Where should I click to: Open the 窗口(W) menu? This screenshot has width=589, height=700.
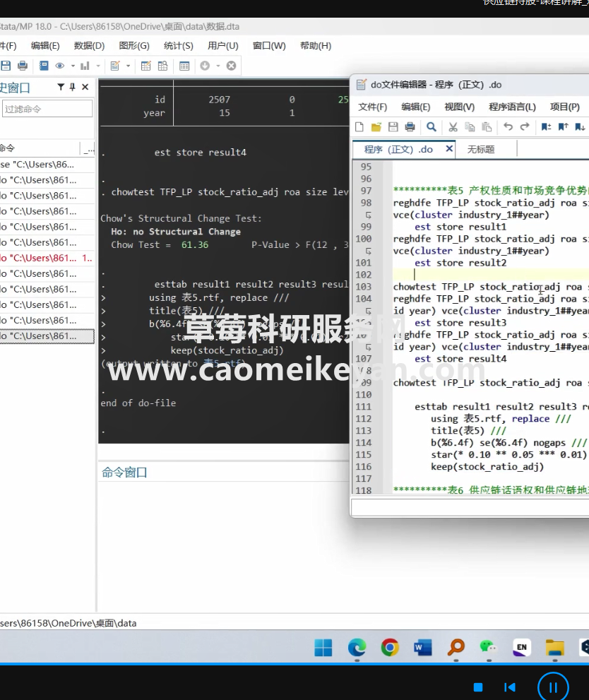[x=269, y=45]
